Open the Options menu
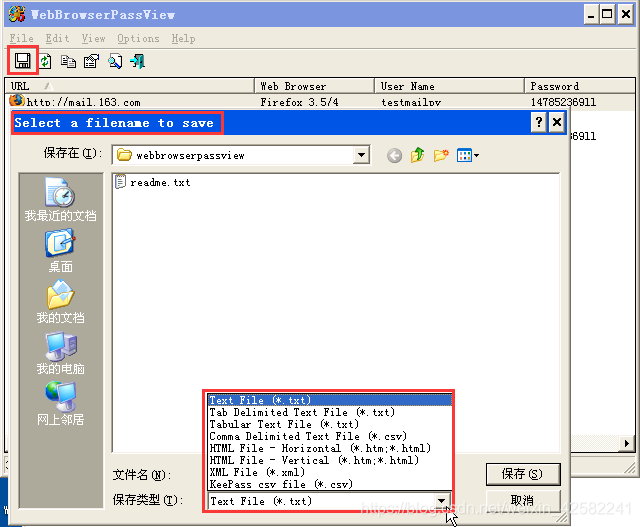This screenshot has width=640, height=527. click(138, 38)
